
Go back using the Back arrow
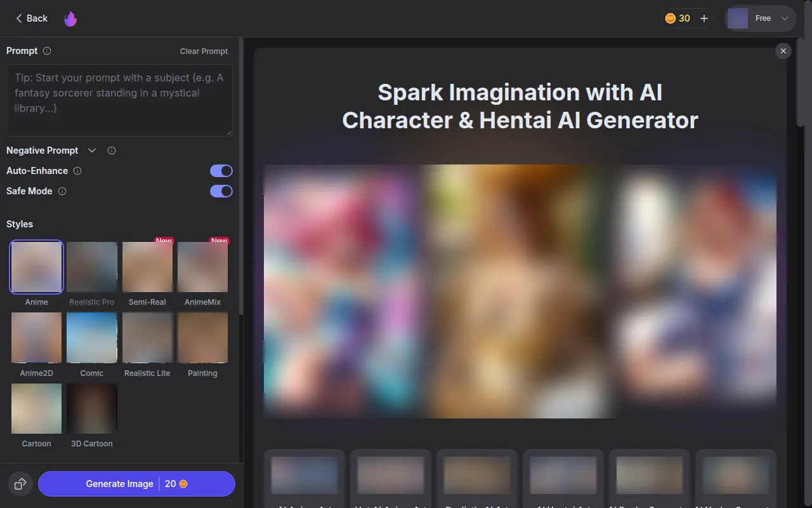point(32,18)
